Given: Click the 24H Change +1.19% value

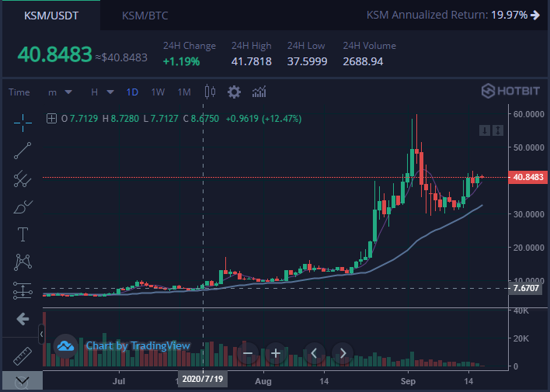Looking at the screenshot, I should [x=181, y=61].
